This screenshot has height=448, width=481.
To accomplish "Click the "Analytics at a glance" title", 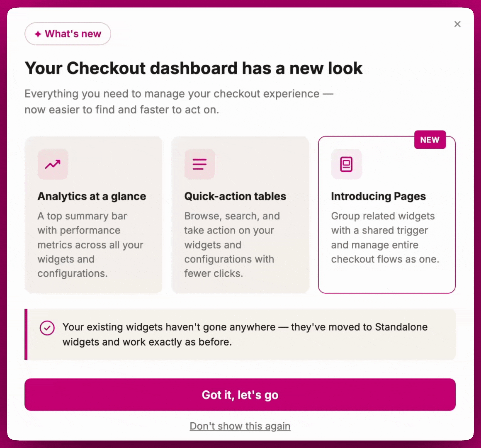I will (x=91, y=196).
